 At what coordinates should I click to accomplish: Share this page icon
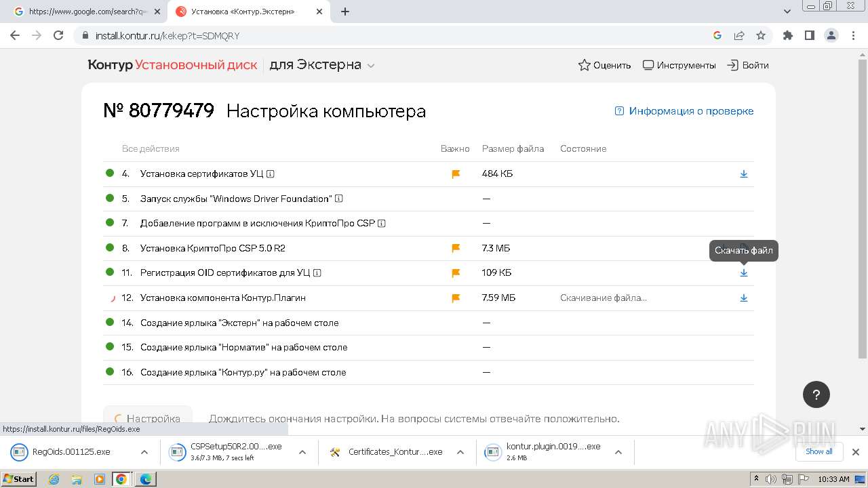click(739, 35)
